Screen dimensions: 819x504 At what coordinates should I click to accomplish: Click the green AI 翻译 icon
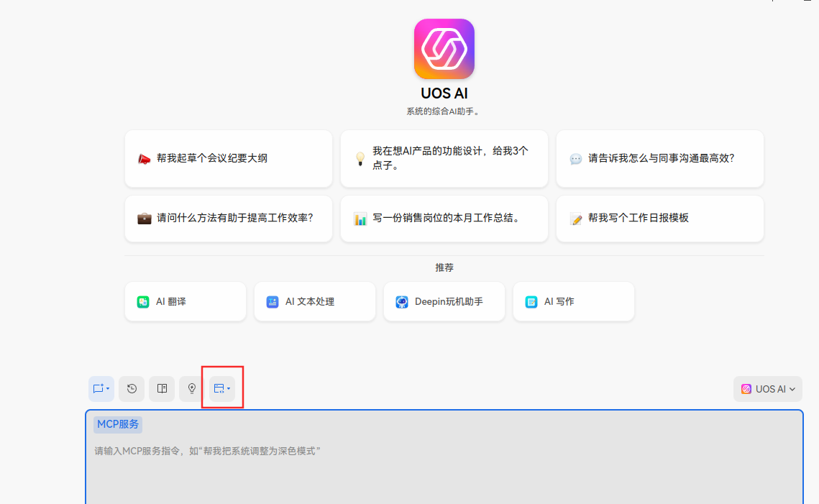coord(143,302)
